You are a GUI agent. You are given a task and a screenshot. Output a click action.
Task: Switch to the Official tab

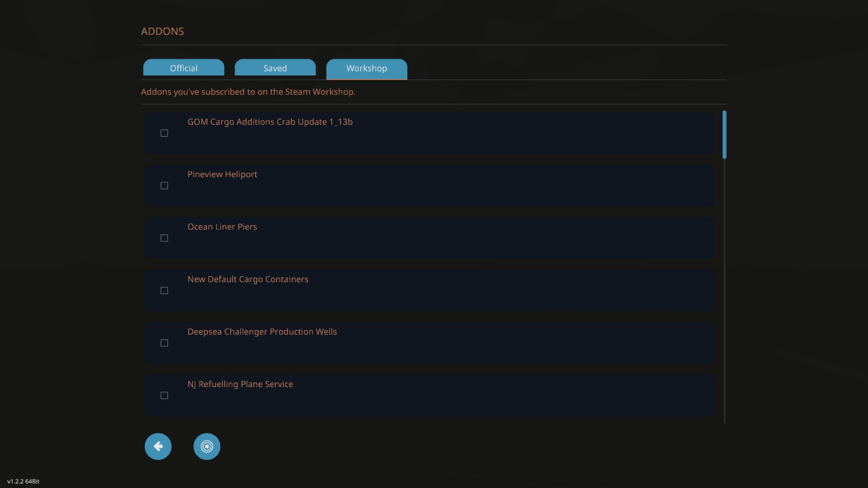pyautogui.click(x=184, y=68)
